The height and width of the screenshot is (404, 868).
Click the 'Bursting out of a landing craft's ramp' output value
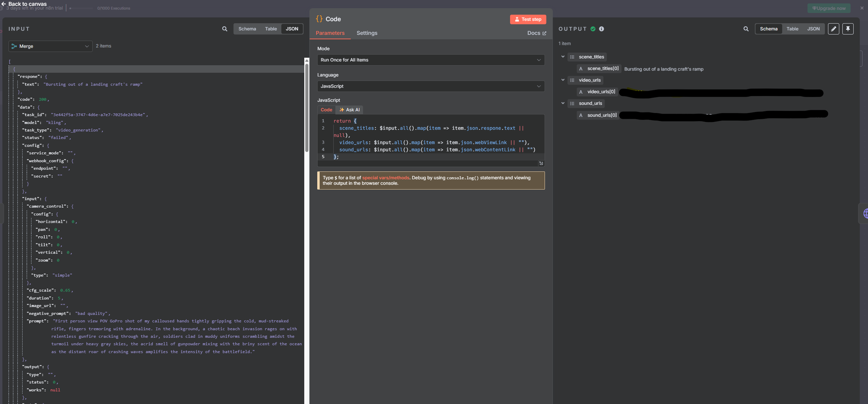click(x=664, y=69)
